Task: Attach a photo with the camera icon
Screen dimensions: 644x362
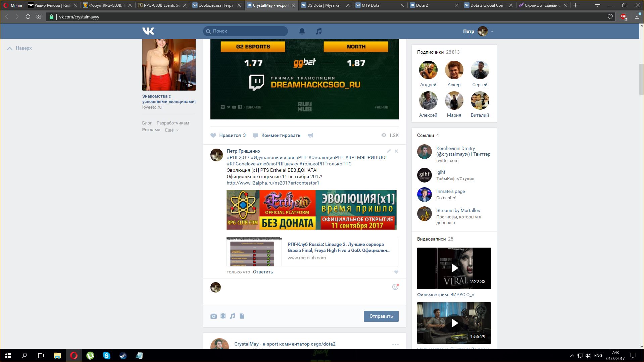Action: pos(213,316)
